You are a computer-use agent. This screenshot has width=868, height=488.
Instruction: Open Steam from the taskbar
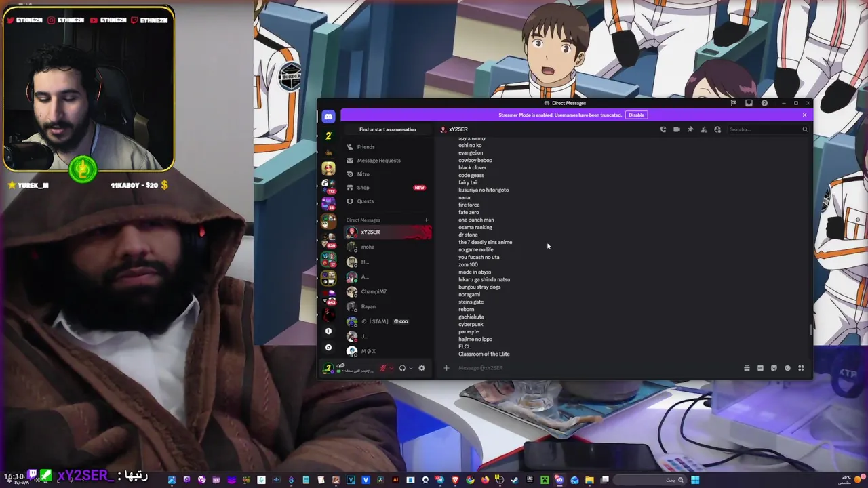515,480
